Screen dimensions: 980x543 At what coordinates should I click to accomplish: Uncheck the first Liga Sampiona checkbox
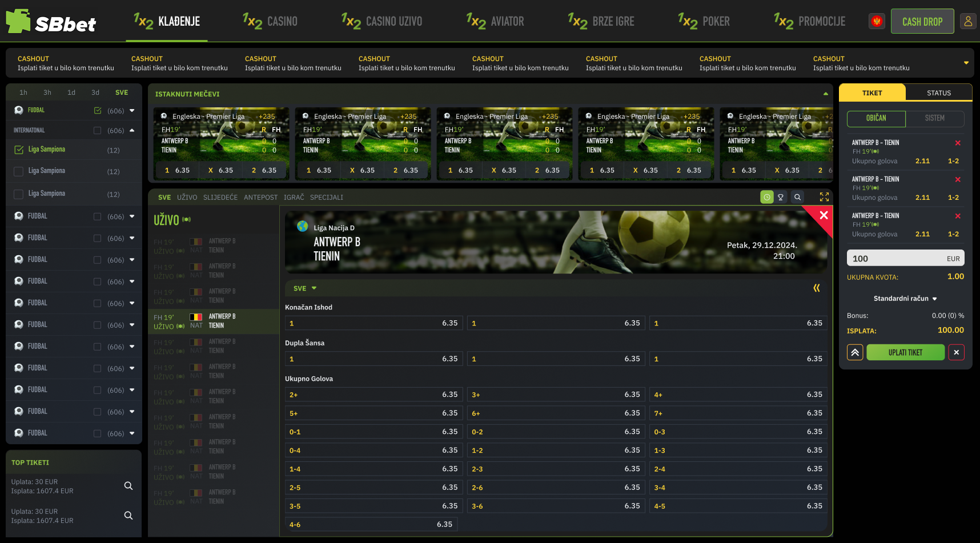19,150
